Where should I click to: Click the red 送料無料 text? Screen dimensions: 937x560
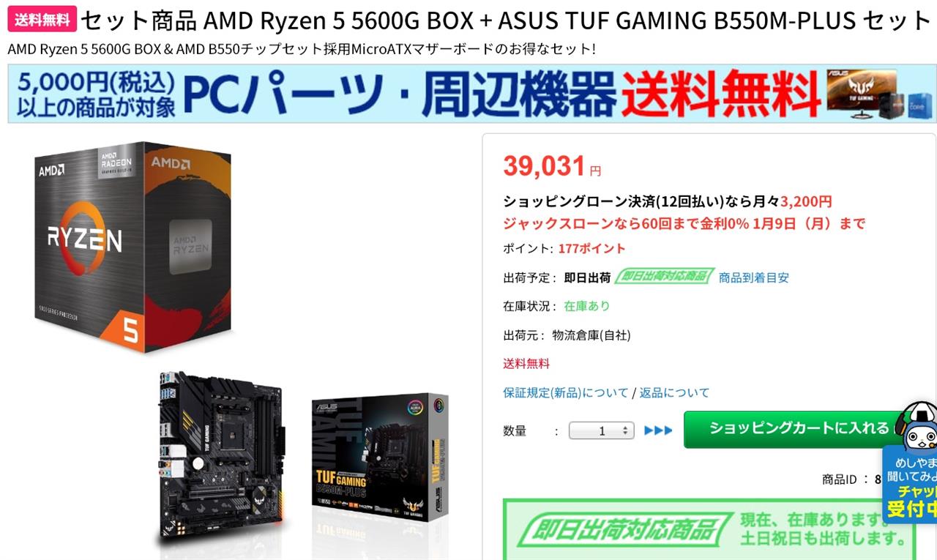526,363
